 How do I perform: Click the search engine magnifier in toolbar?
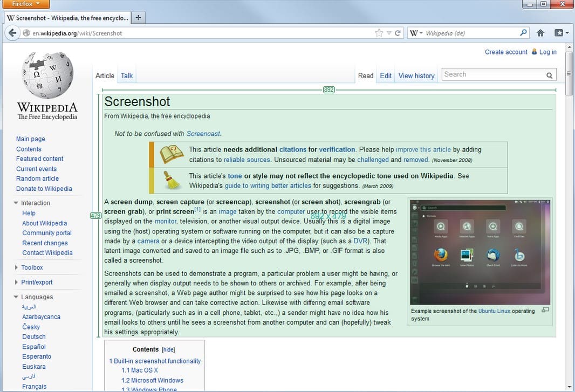point(523,33)
